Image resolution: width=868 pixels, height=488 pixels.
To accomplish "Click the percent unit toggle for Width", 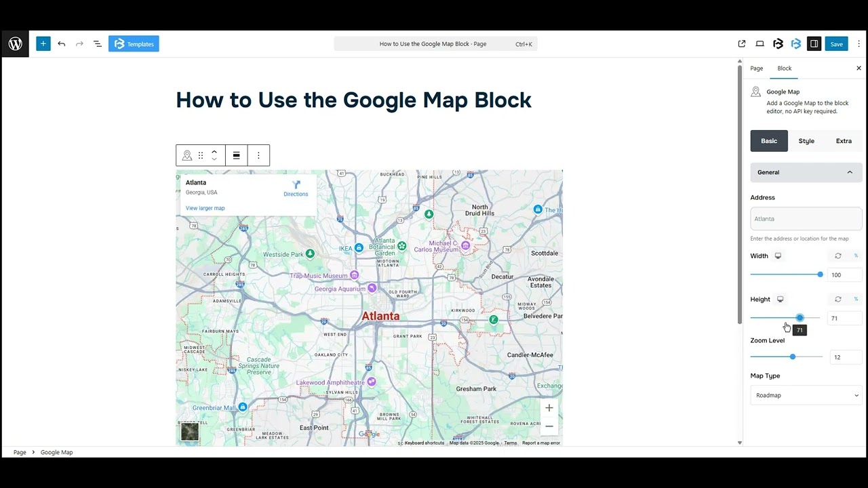I will tap(855, 256).
